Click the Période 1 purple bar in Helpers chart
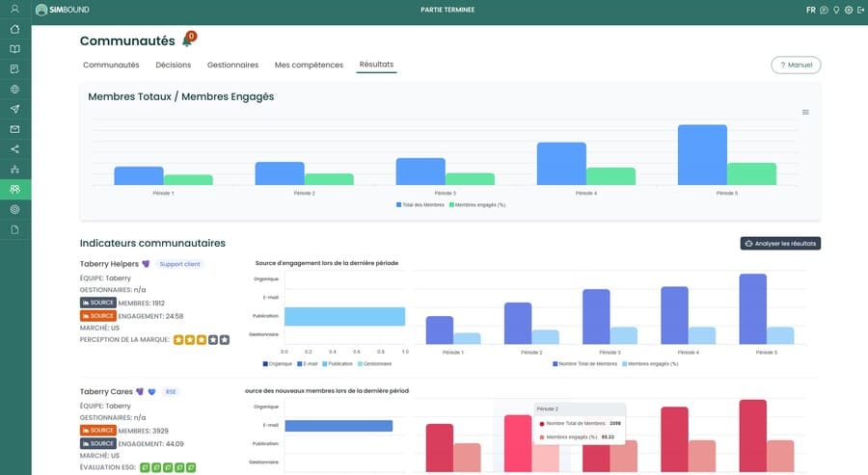The width and height of the screenshot is (868, 475). [440, 330]
